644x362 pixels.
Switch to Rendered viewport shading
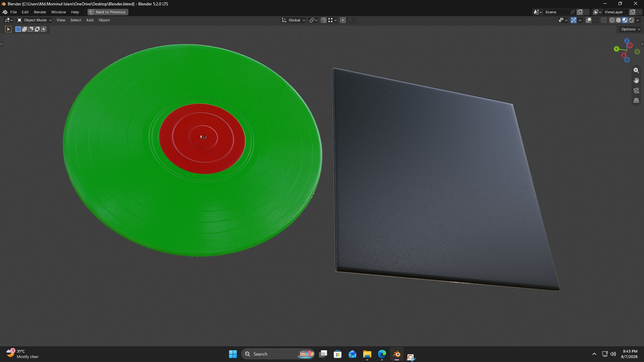coord(631,20)
